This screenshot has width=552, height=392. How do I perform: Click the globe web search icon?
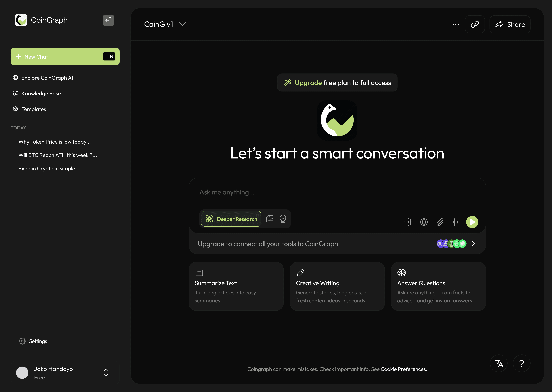pos(424,222)
